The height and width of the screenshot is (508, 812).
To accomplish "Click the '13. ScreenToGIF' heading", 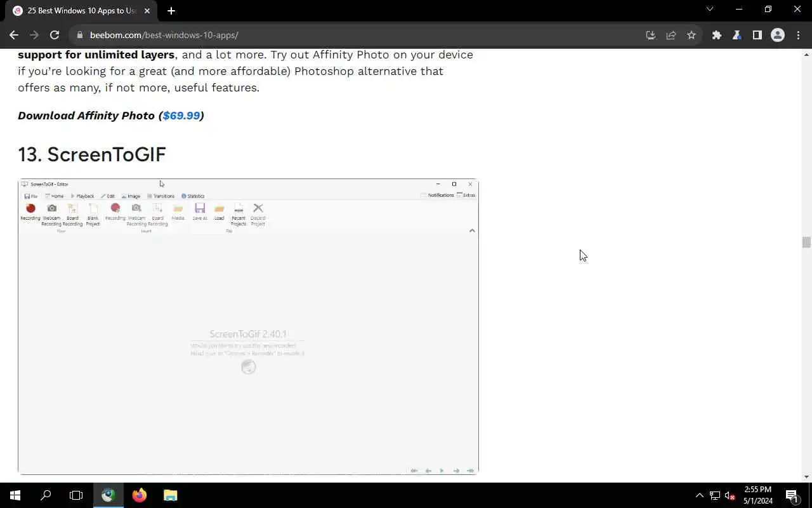I will tap(92, 154).
